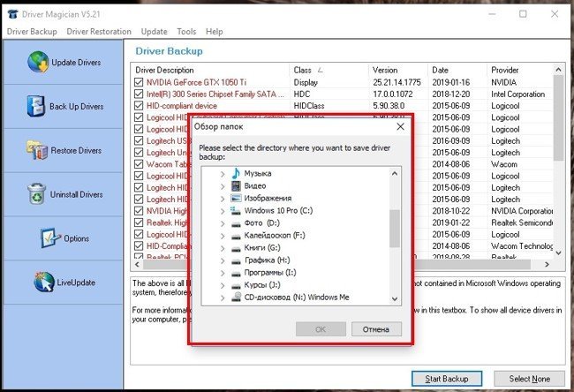This screenshot has height=392, width=574.
Task: Click the LiveUpdate globe icon
Action: pos(44,282)
